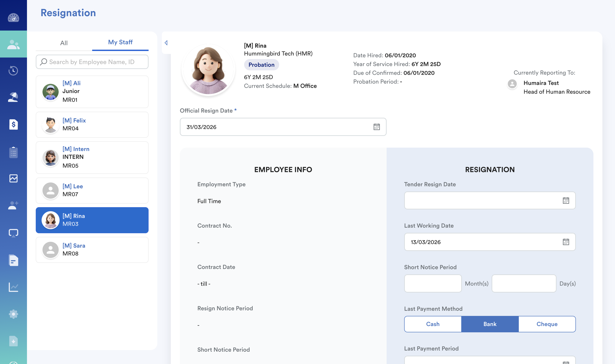The image size is (615, 364).
Task: Open the leave beach umbrella sidebar icon
Action: click(13, 97)
